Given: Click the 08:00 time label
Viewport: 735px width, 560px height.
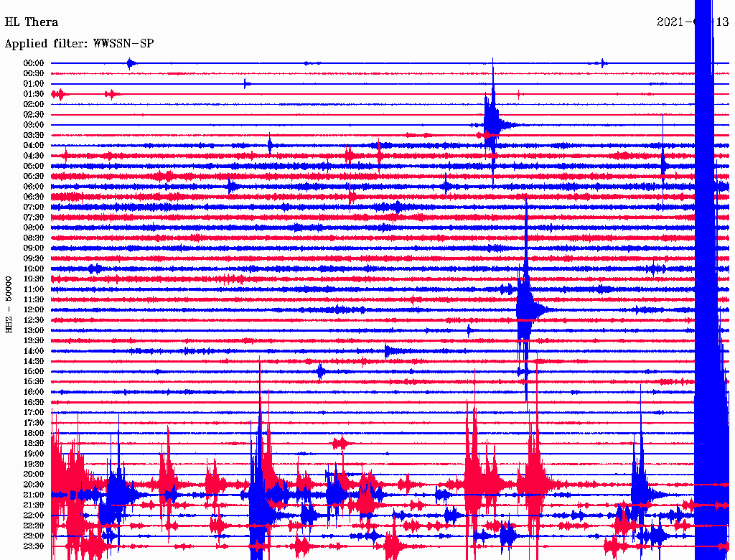Looking at the screenshot, I should [x=34, y=228].
